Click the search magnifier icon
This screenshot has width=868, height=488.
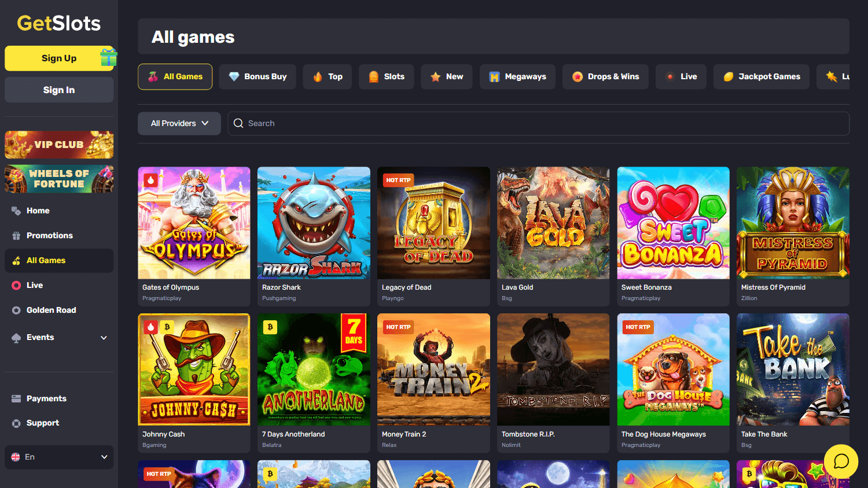coord(238,123)
